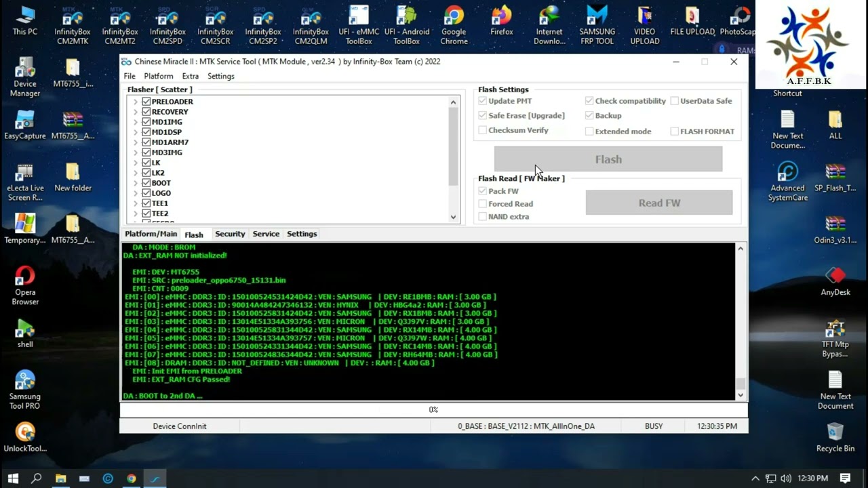Uncheck the PRELOADER partition checkbox
Image resolution: width=868 pixels, height=488 pixels.
pos(146,102)
